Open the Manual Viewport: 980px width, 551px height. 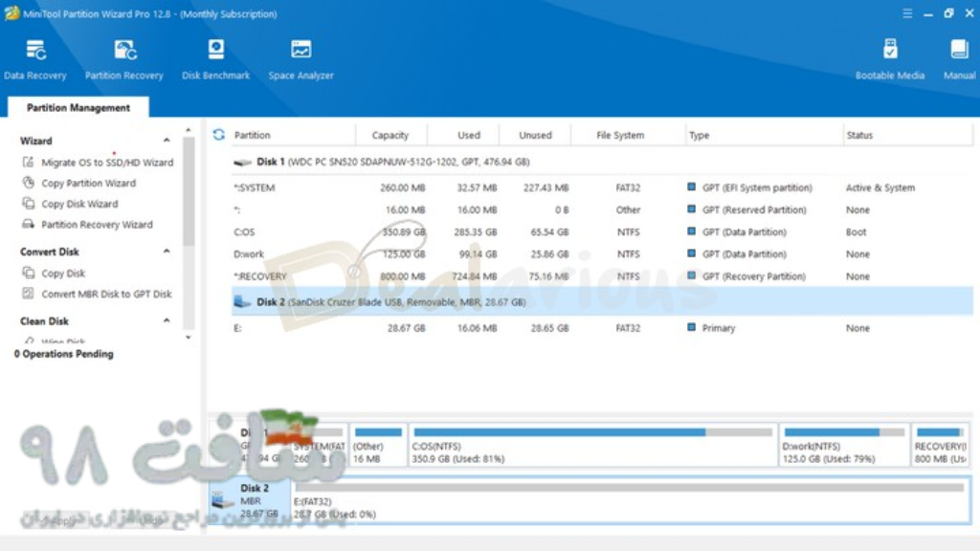coord(959,60)
